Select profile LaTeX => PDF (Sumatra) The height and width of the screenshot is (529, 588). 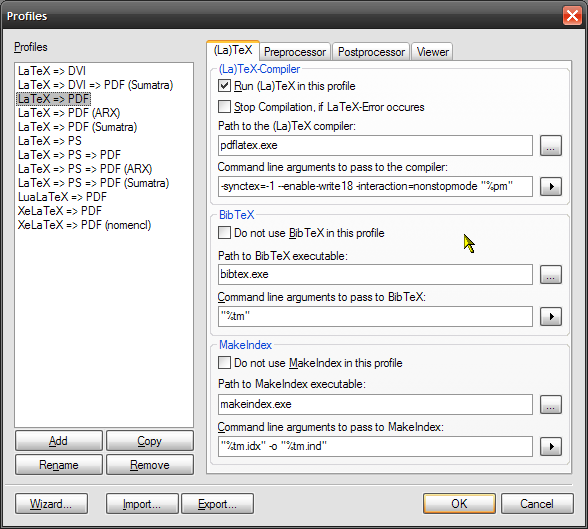[78, 127]
